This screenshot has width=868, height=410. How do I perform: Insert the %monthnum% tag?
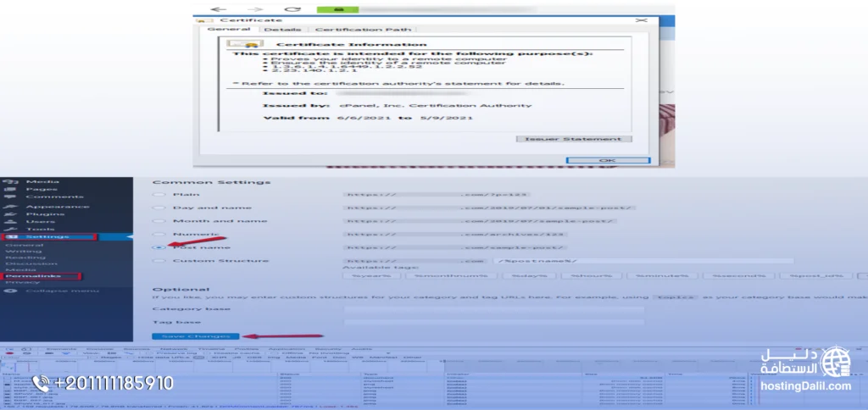point(451,275)
